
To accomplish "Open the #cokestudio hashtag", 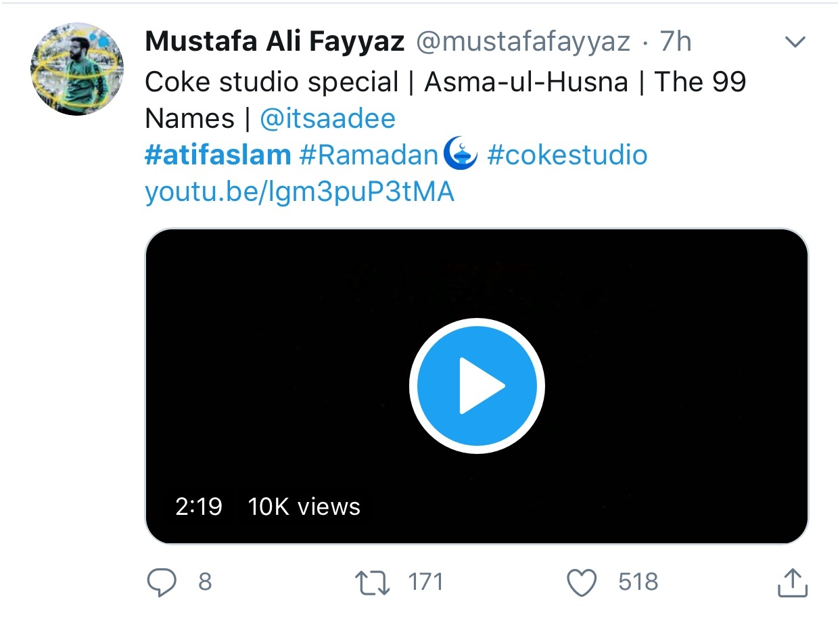I will pos(567,156).
